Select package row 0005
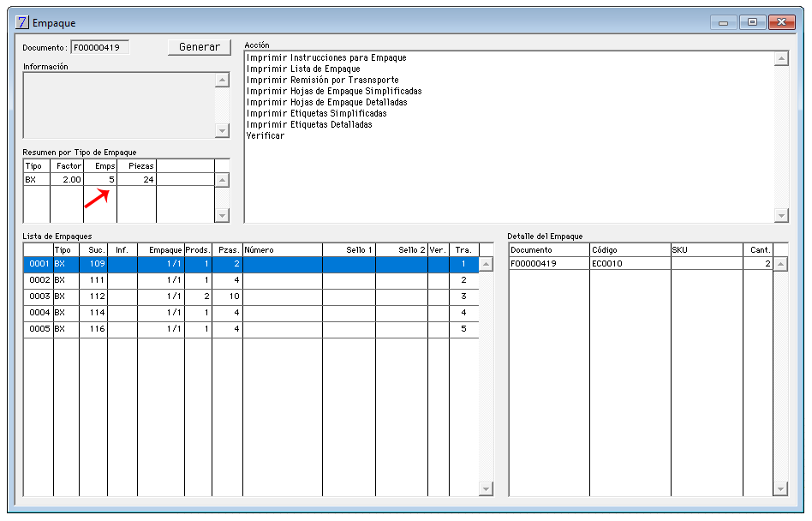Image resolution: width=812 pixels, height=521 pixels. tap(251, 329)
